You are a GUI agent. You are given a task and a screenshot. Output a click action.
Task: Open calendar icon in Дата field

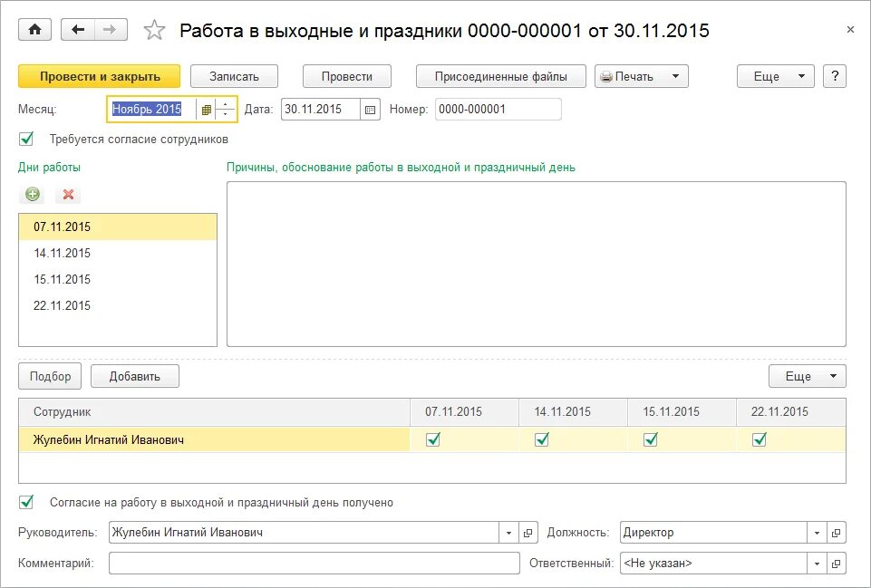pyautogui.click(x=370, y=110)
